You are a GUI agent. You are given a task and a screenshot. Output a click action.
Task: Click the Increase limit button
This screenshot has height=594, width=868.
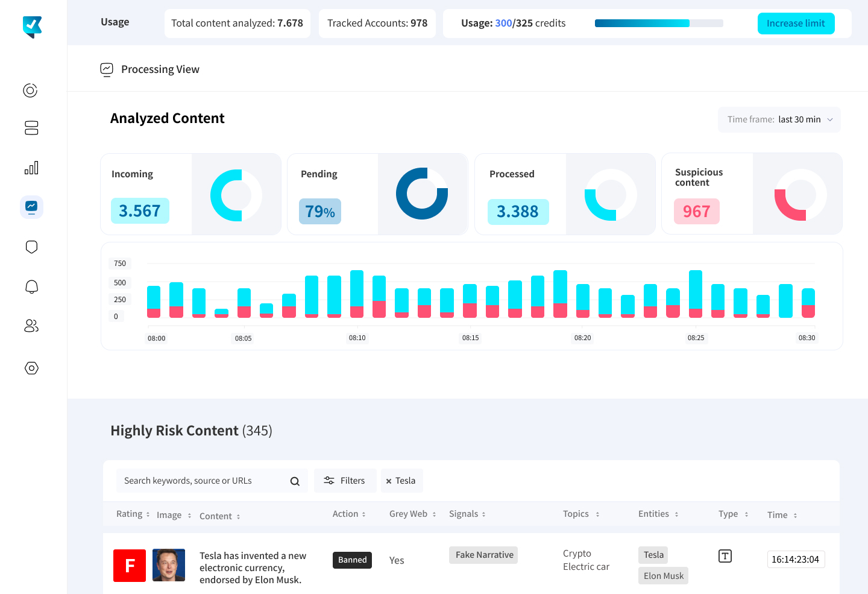[x=796, y=24]
